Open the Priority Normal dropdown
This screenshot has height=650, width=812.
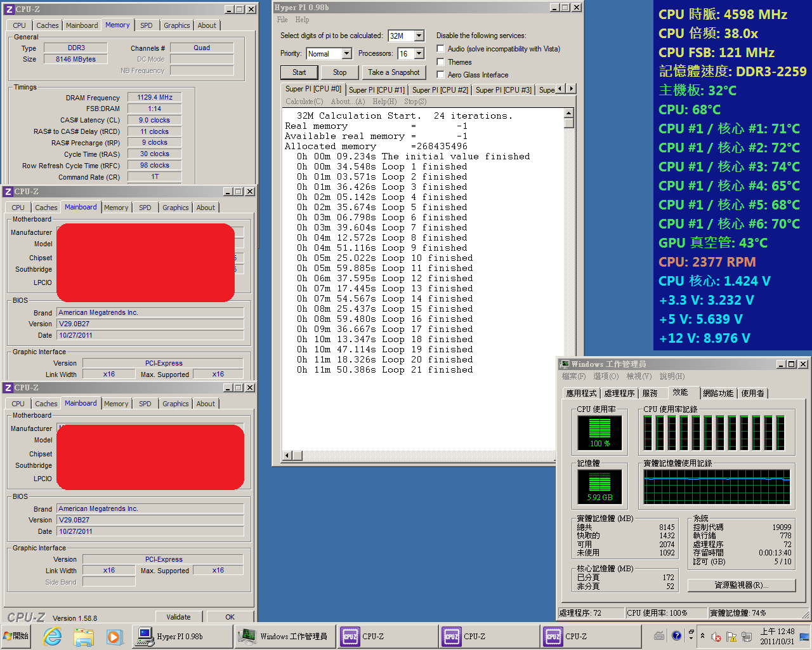[x=347, y=54]
